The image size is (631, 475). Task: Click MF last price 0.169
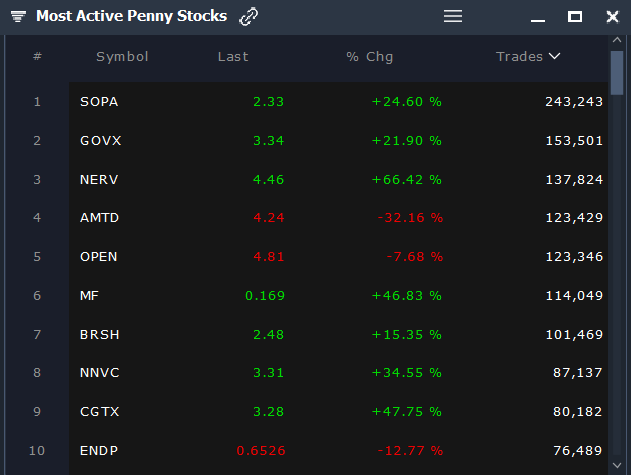(x=265, y=296)
